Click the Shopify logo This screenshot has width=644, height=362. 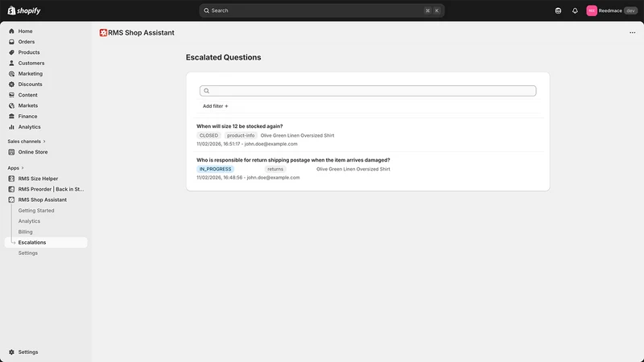coord(24,10)
